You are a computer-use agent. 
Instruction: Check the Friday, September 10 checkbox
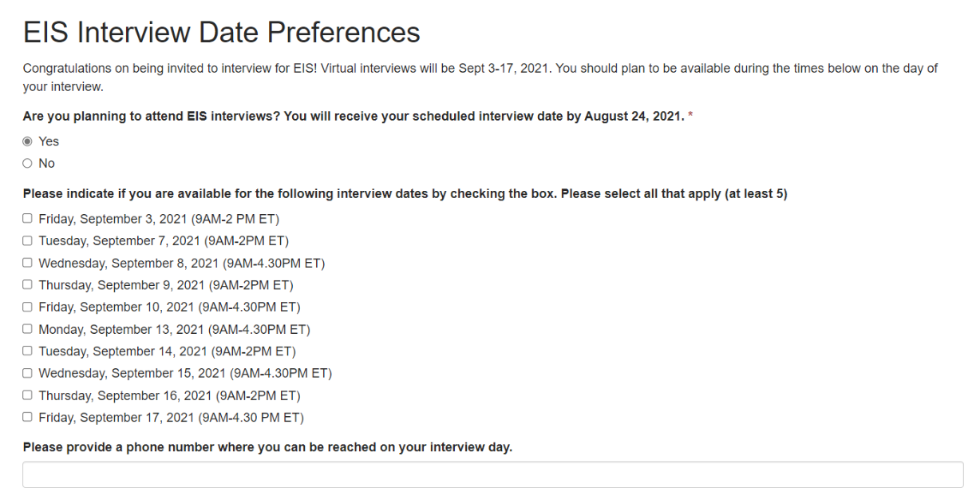[28, 307]
